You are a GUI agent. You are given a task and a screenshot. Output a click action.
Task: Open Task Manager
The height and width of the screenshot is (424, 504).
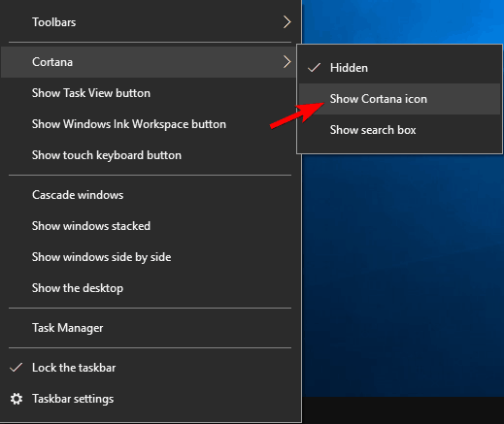tap(151, 328)
